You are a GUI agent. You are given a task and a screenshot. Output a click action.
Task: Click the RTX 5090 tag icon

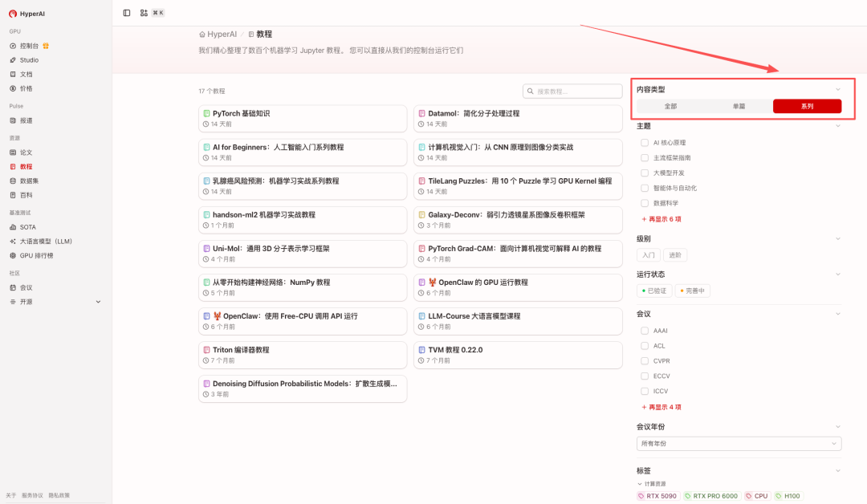(641, 496)
